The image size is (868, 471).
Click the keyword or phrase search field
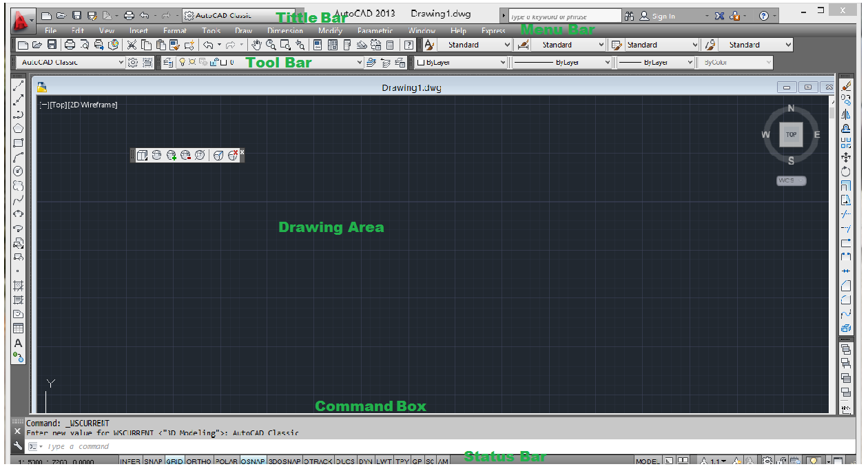coord(566,16)
